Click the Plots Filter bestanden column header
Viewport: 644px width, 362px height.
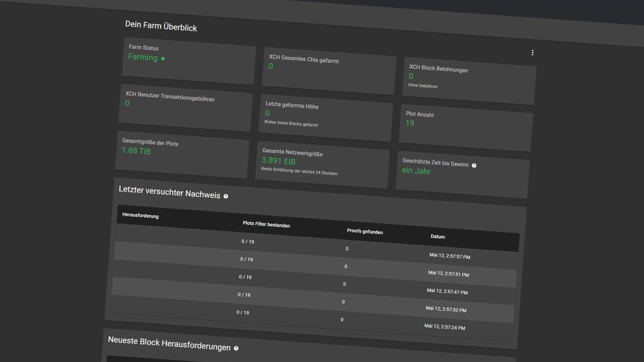click(266, 224)
